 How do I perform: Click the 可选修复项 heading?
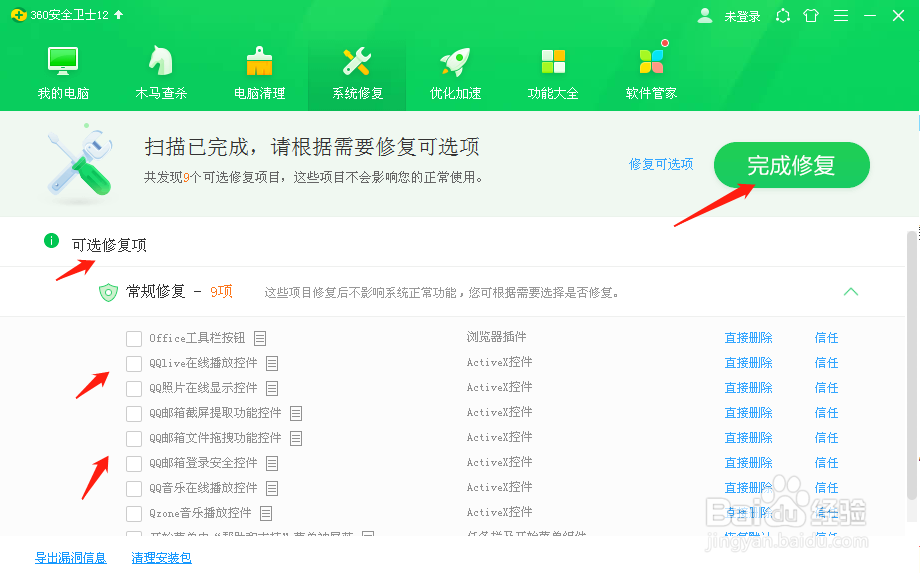[x=109, y=245]
